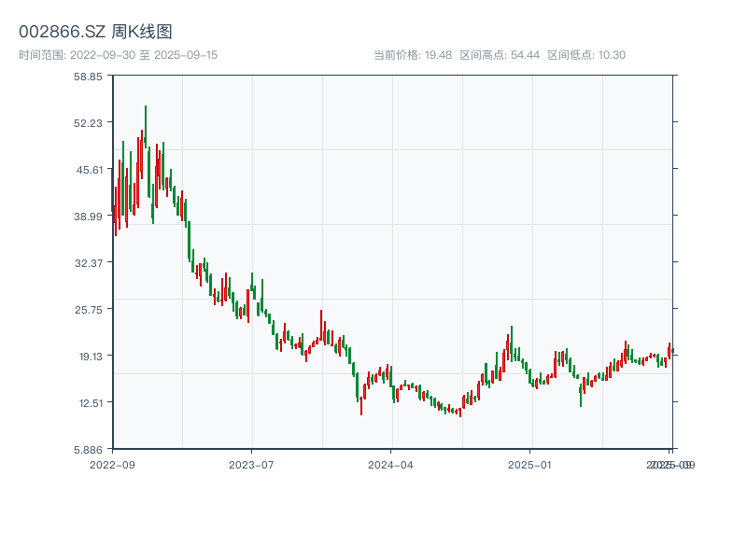747x560 pixels.
Task: Click the y-axis label 12.51
Action: [91, 403]
